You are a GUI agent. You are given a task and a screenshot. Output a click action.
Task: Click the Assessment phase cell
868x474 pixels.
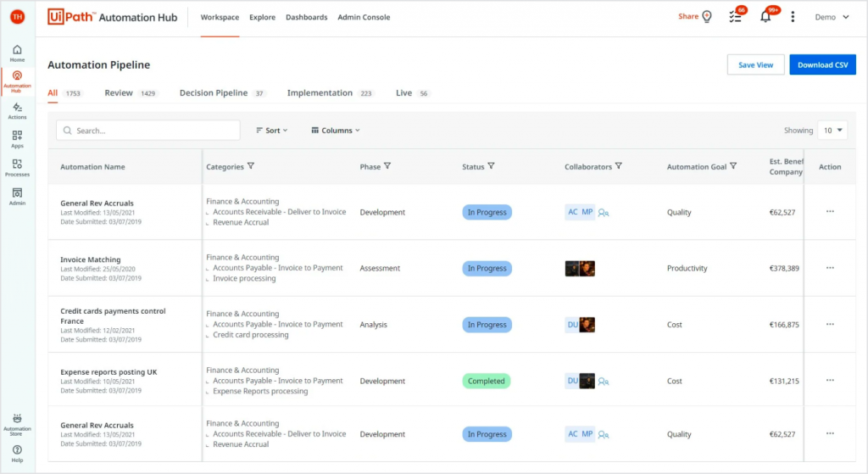coord(380,268)
